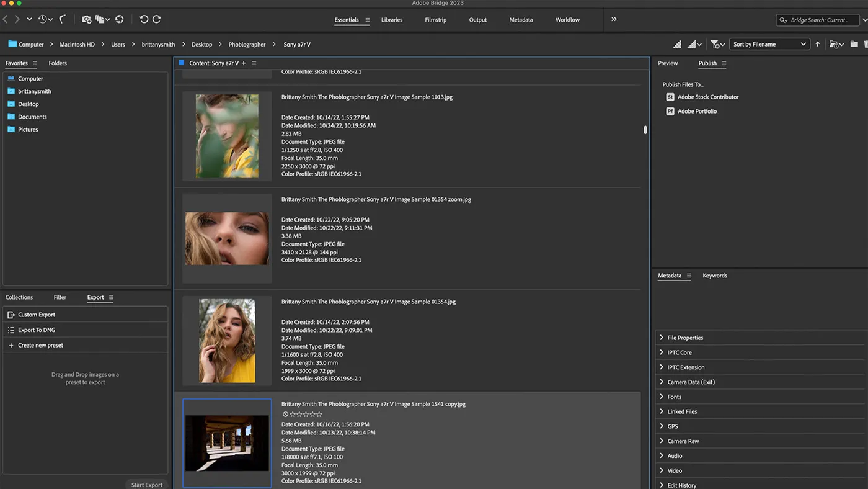The height and width of the screenshot is (489, 868).
Task: Open the Get Photos from Camera tool
Action: point(86,19)
